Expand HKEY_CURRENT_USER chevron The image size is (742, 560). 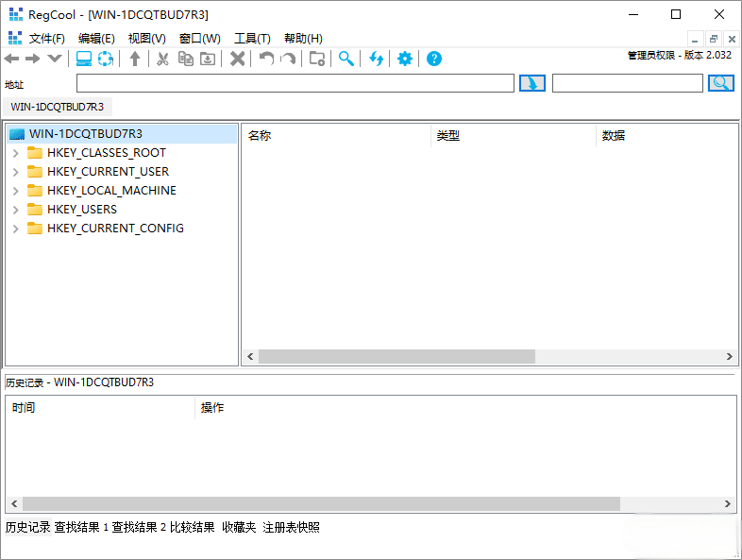pos(16,172)
